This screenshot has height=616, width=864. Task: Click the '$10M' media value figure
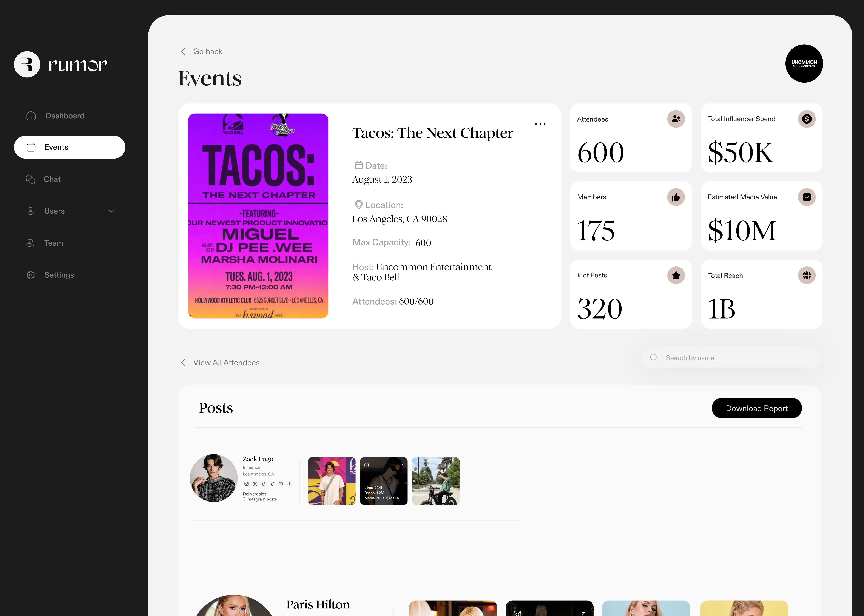pos(742,230)
